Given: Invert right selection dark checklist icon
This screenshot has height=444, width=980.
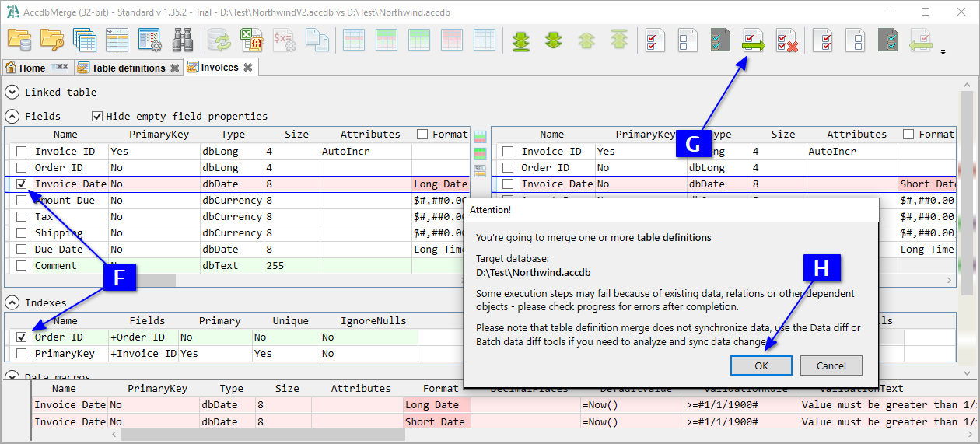Looking at the screenshot, I should click(888, 40).
